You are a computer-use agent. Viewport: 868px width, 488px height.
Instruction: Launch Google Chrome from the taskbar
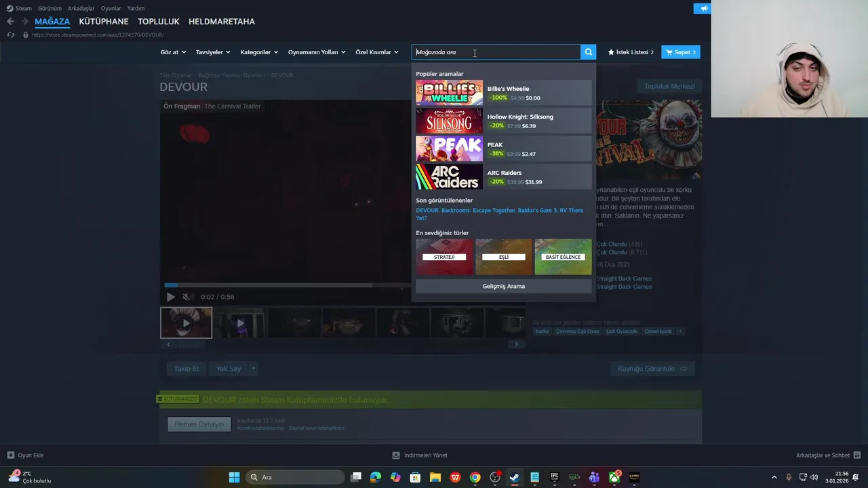pyautogui.click(x=475, y=477)
